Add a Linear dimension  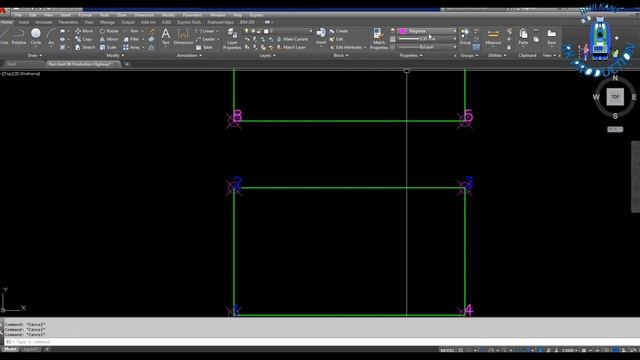[x=204, y=31]
